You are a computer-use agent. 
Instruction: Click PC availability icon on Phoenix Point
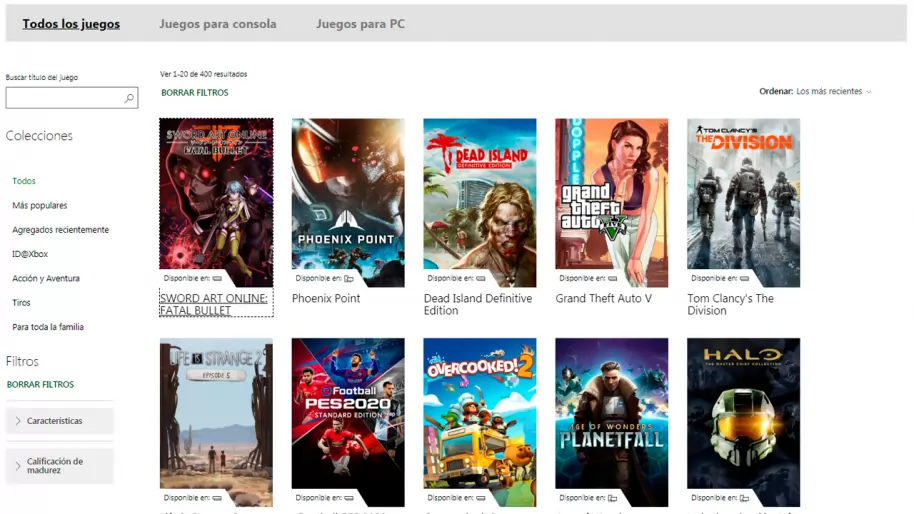tap(349, 279)
